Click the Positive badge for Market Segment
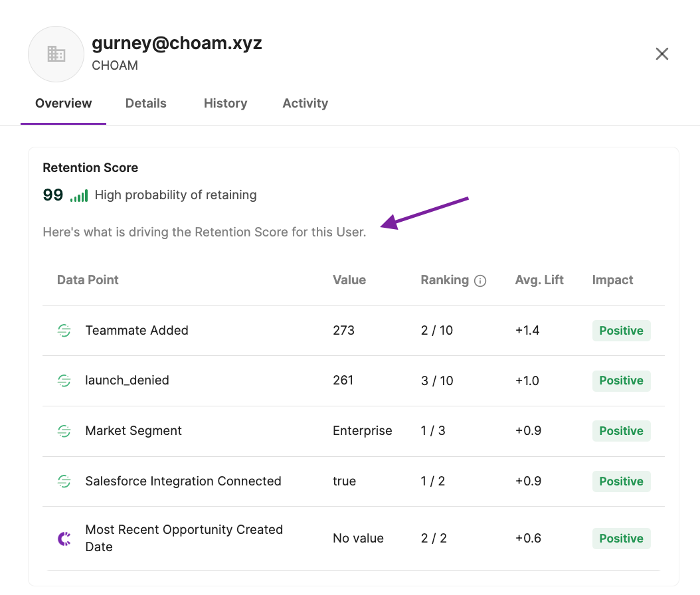This screenshot has width=700, height=595. click(x=621, y=431)
